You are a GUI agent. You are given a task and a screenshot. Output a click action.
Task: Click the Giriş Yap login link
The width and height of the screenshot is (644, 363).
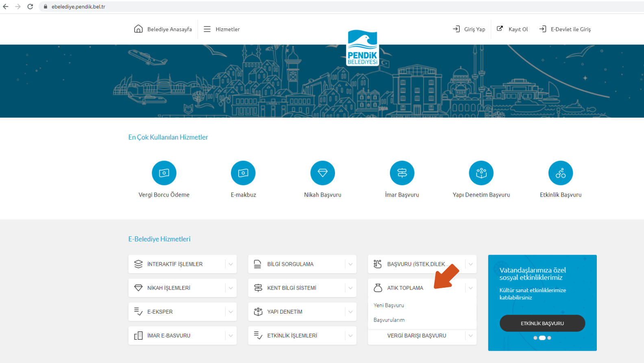tap(469, 29)
